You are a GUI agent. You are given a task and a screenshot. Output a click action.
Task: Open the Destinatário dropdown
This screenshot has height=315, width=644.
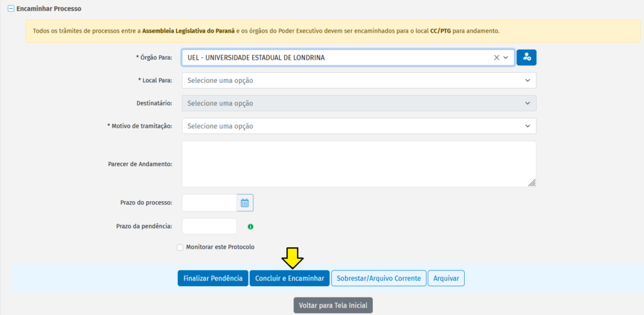pyautogui.click(x=358, y=103)
